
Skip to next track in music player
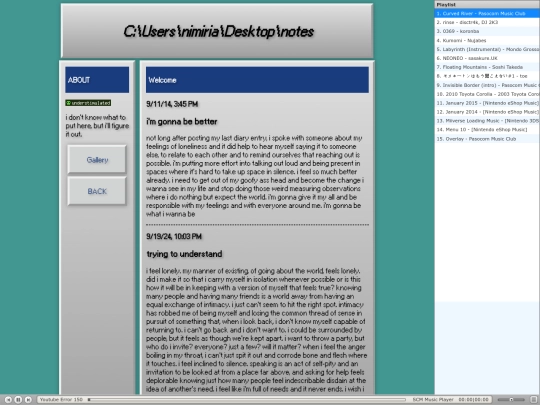coord(28,399)
